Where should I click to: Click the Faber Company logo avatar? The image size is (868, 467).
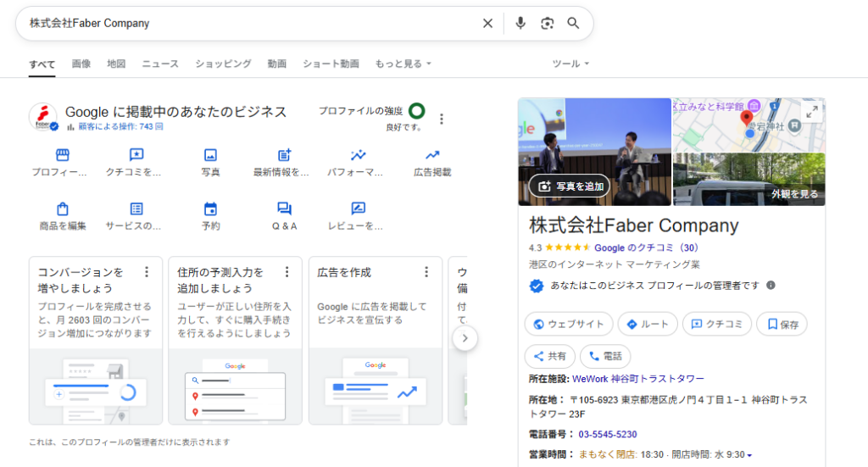[x=43, y=117]
